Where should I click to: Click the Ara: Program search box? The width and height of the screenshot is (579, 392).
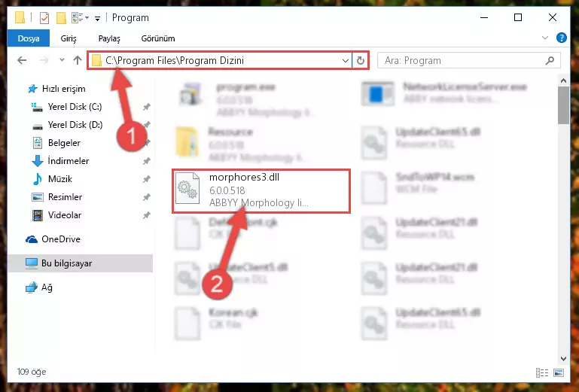[468, 60]
